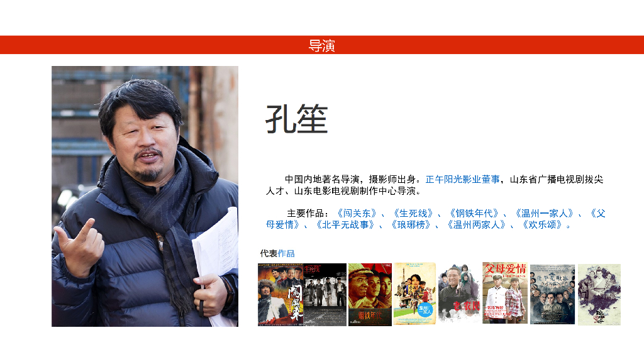
Task: Click the 《琅琊榜》 hyperlink
Action: 411,225
